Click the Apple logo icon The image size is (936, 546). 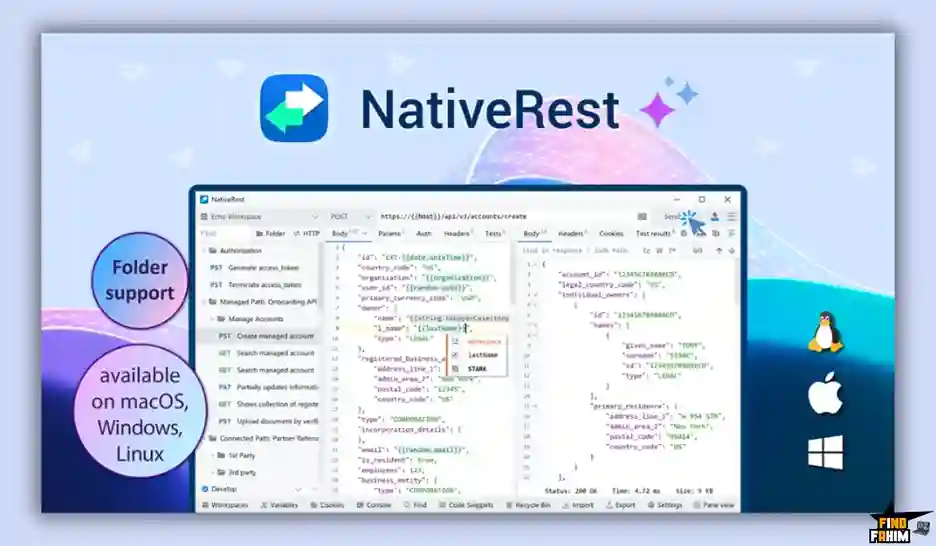[x=826, y=393]
